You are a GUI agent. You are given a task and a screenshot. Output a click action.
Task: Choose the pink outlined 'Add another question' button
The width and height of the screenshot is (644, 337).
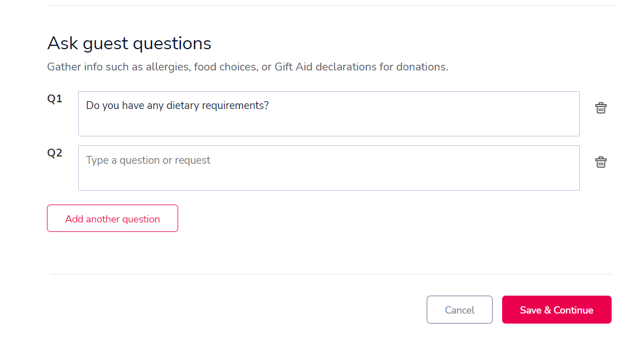pos(112,218)
